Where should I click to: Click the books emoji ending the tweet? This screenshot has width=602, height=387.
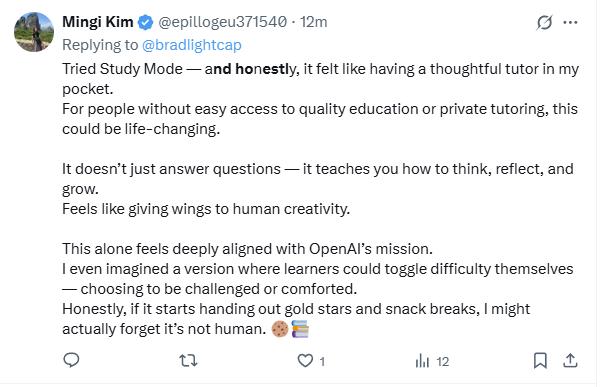click(300, 329)
